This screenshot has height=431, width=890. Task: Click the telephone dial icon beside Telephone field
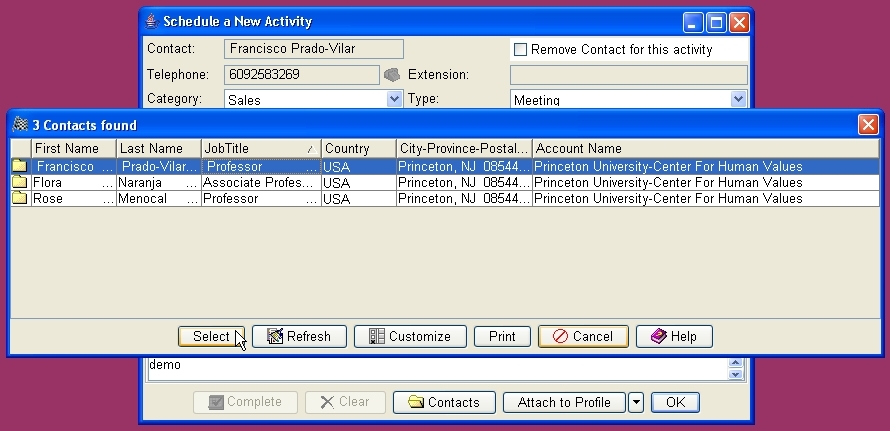coord(392,74)
